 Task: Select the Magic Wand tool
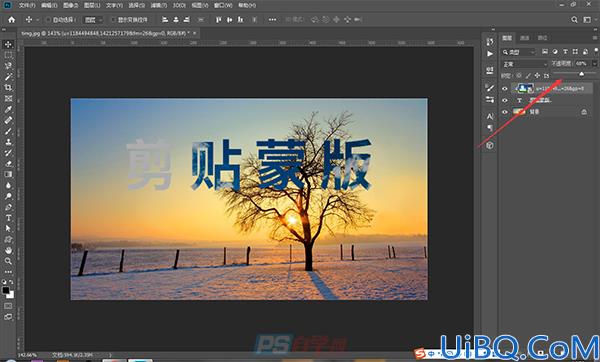8,77
